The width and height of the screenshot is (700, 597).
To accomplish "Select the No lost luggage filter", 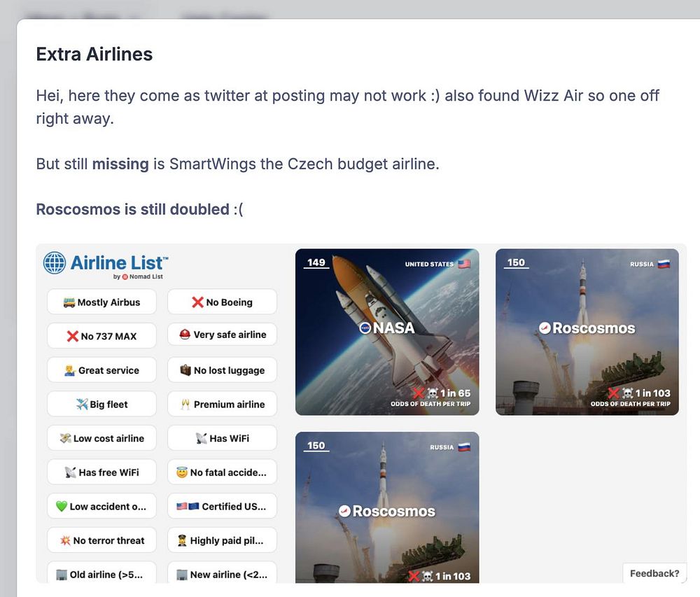I will 222,370.
